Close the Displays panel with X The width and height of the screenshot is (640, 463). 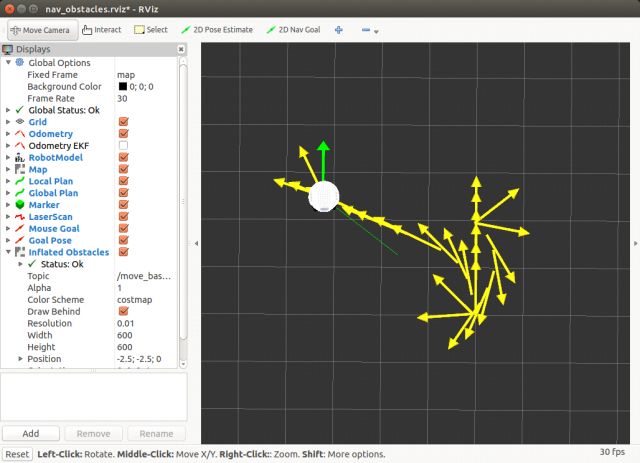pyautogui.click(x=182, y=48)
